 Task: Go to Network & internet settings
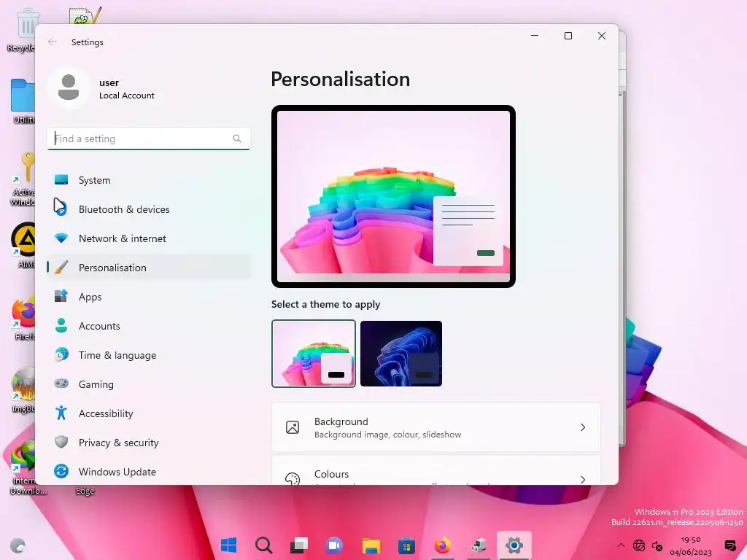tap(149, 238)
